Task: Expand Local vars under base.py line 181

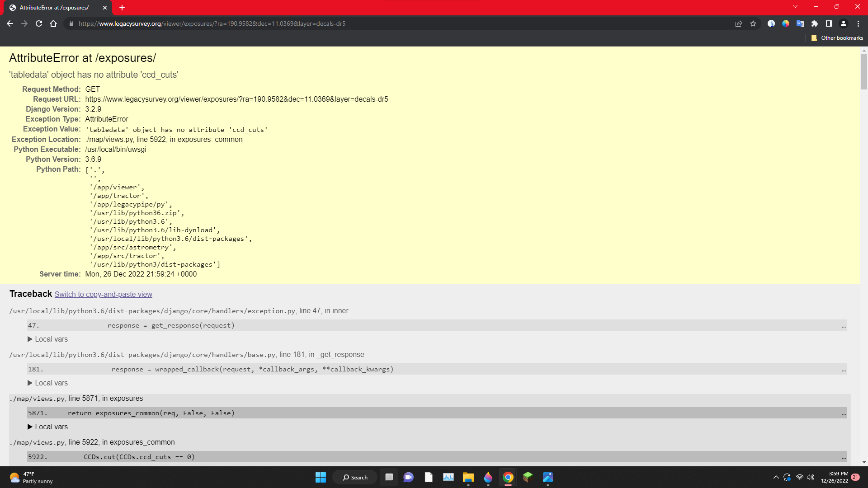Action: pos(47,383)
